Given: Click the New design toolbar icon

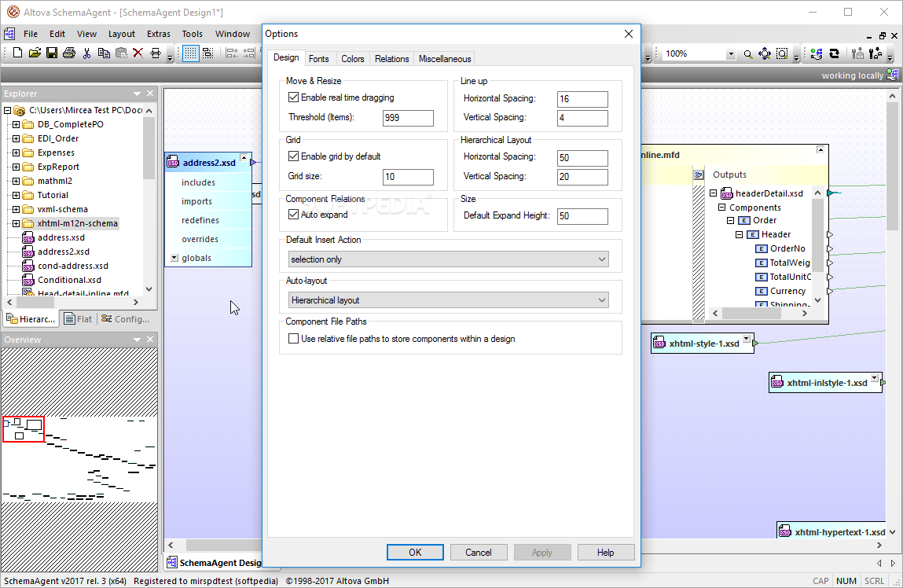Looking at the screenshot, I should tap(17, 53).
